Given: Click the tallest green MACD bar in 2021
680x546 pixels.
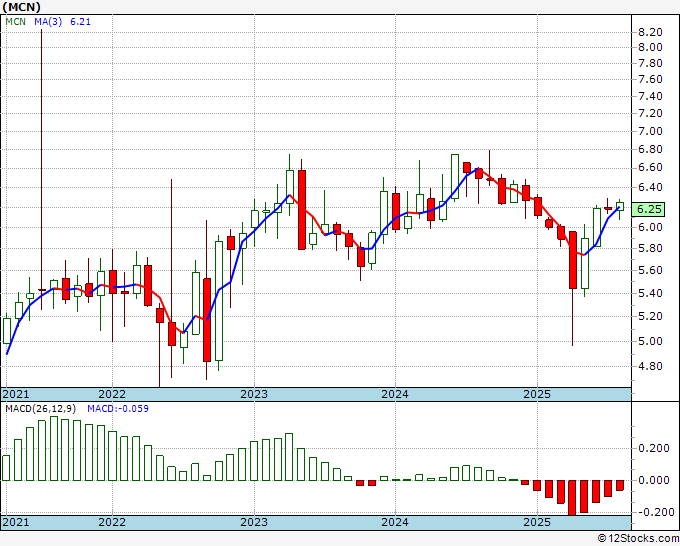Looking at the screenshot, I should (54, 448).
